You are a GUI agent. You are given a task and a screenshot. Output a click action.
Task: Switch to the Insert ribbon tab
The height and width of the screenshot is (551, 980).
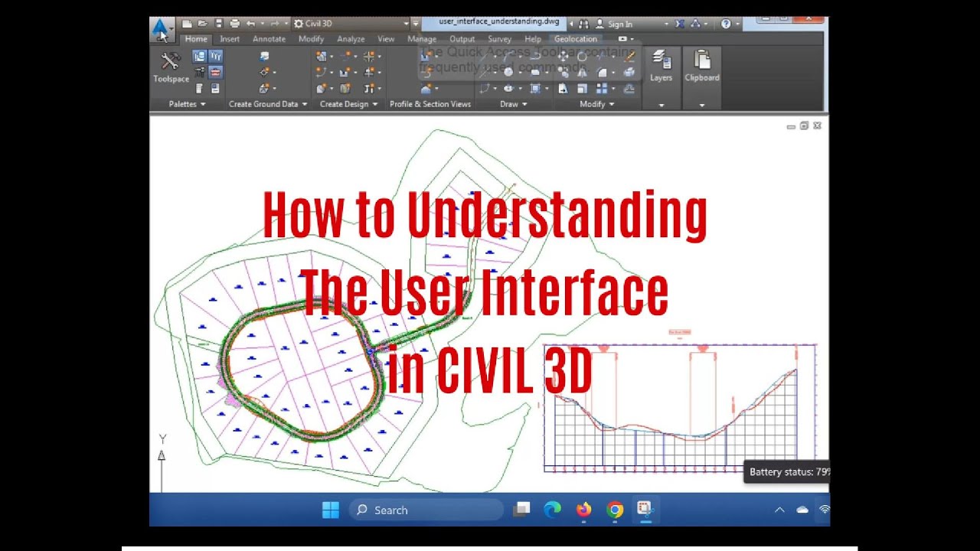(230, 39)
